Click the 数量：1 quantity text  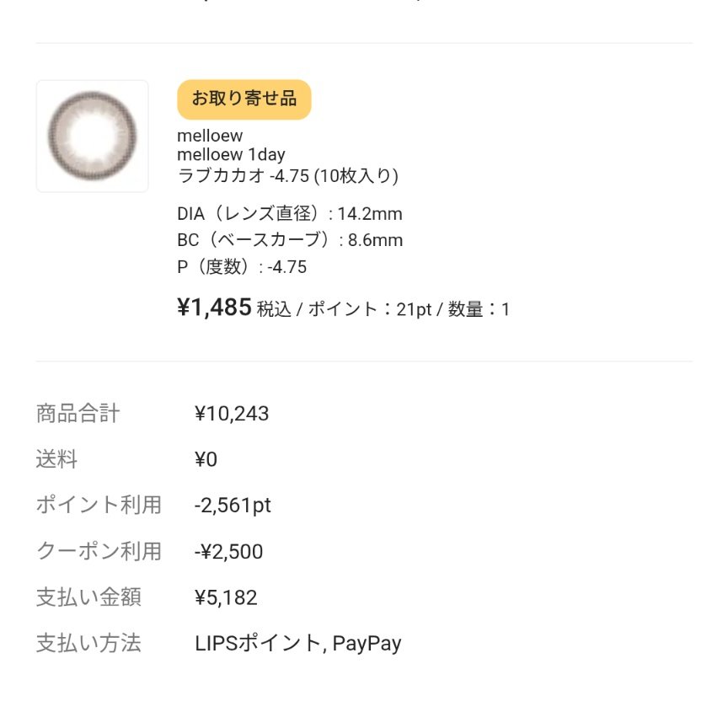coord(479,310)
